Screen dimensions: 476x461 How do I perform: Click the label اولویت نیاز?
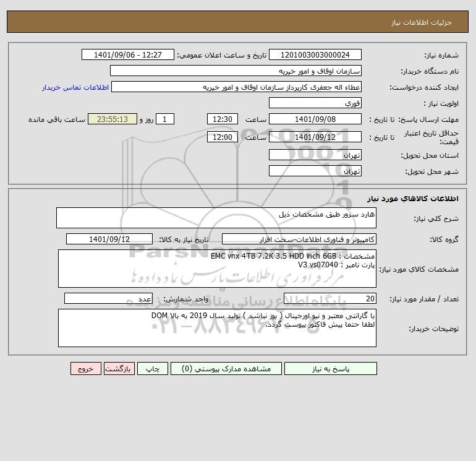pos(441,103)
